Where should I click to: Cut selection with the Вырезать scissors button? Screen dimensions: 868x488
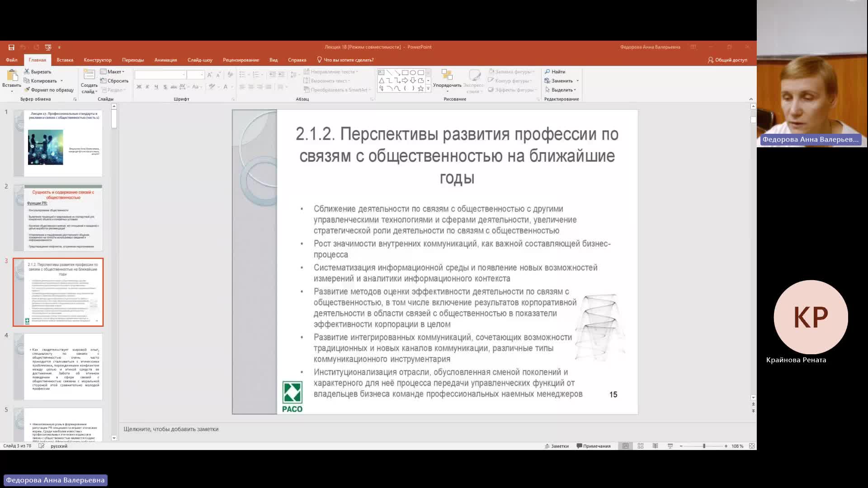38,72
